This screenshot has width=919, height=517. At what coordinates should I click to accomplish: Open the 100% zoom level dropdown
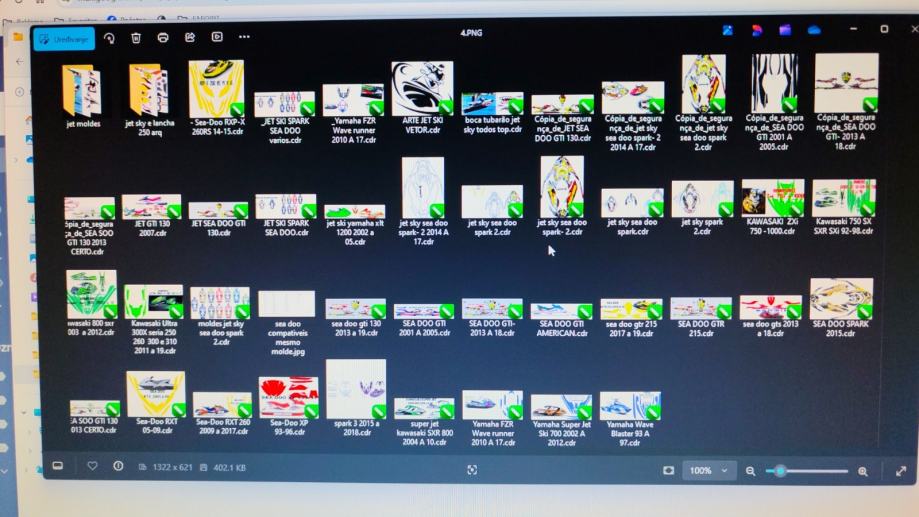click(x=709, y=471)
